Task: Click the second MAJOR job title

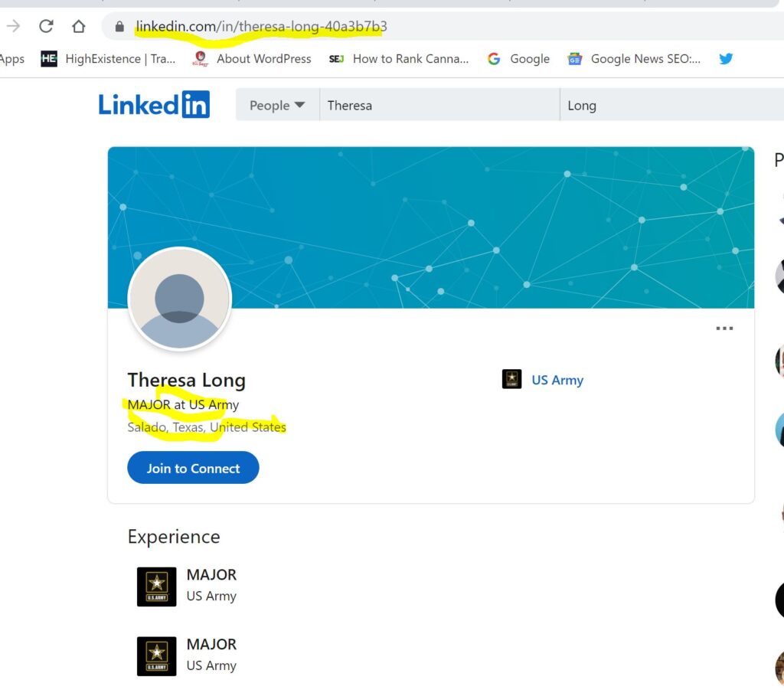Action: click(x=211, y=645)
